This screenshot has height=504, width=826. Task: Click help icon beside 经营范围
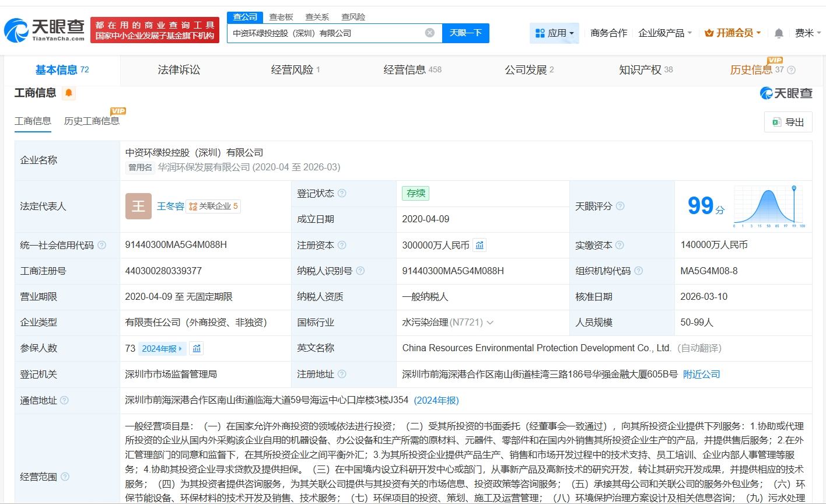point(65,477)
